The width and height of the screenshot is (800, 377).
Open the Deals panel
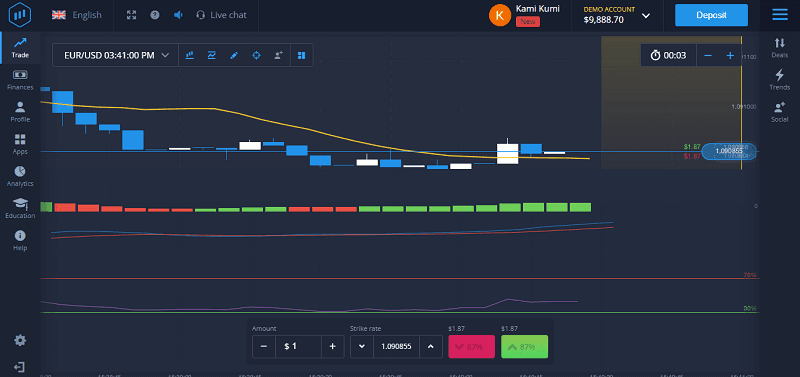780,47
